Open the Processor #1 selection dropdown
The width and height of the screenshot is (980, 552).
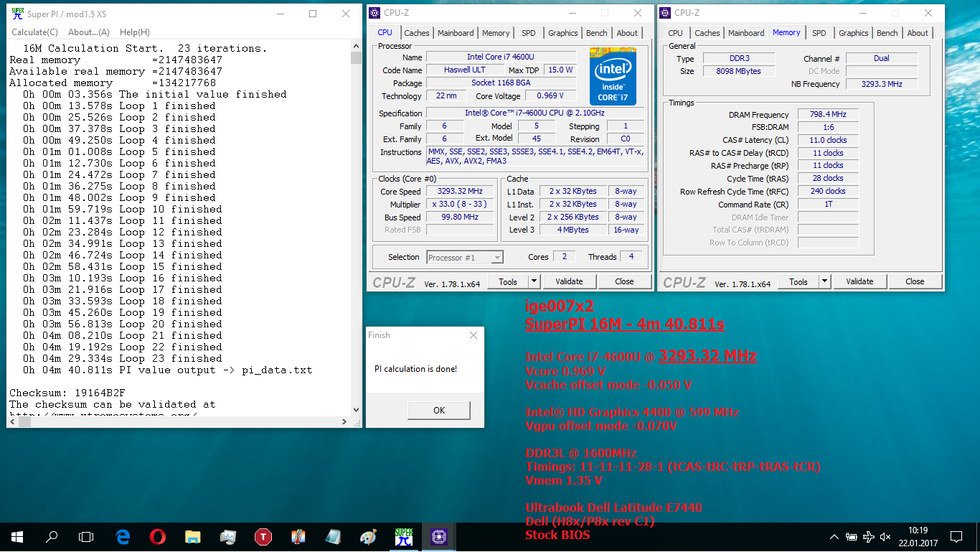(465, 257)
